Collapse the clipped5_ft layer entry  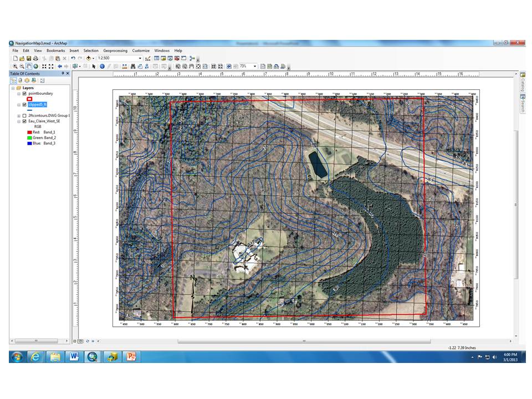pyautogui.click(x=19, y=105)
